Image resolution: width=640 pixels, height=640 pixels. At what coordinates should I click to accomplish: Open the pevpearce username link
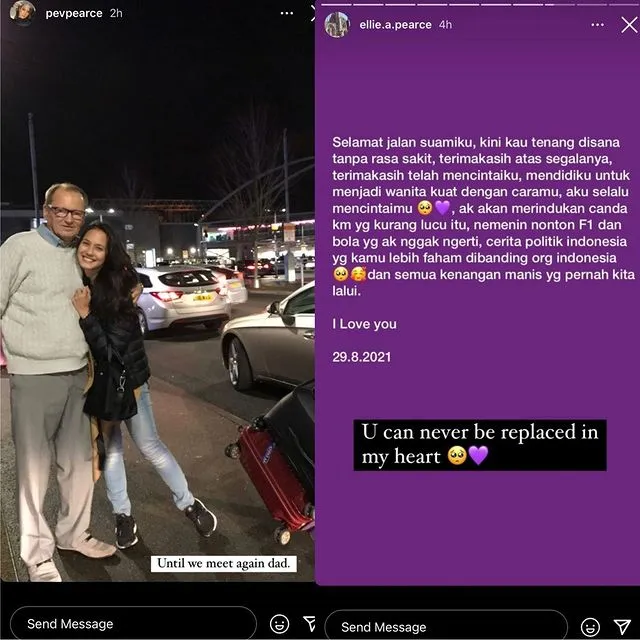[x=74, y=13]
